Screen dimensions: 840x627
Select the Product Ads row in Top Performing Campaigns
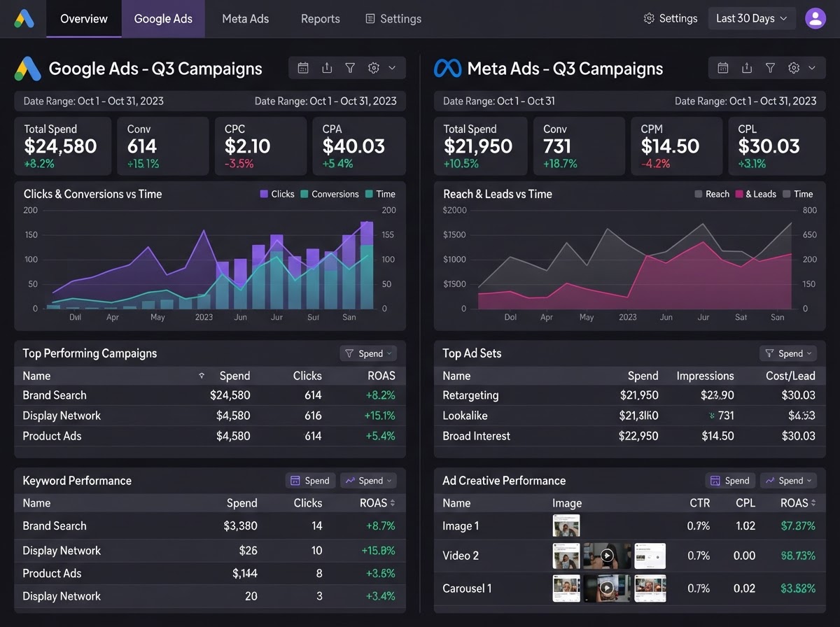click(x=210, y=436)
